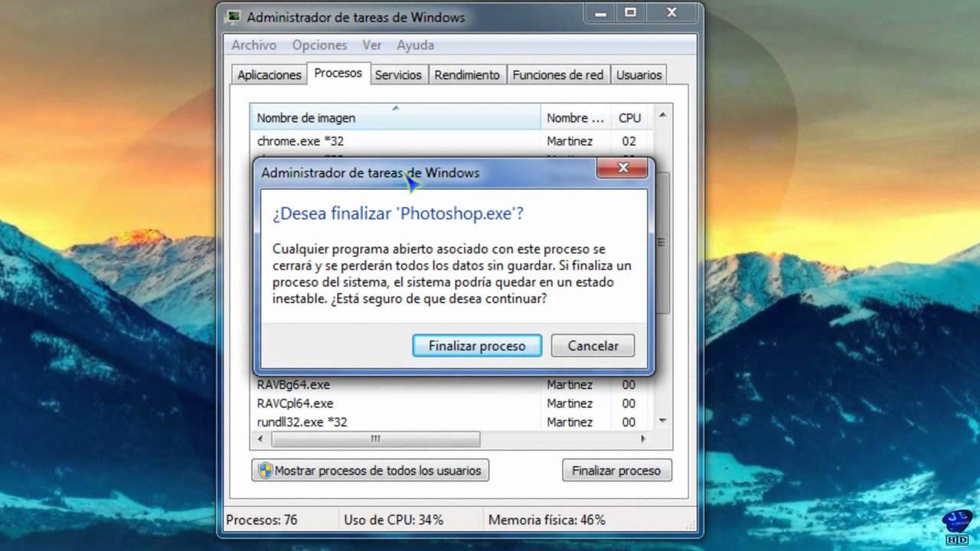Click the Task Manager icon in the title bar
This screenshot has width=980, height=551.
tap(233, 17)
